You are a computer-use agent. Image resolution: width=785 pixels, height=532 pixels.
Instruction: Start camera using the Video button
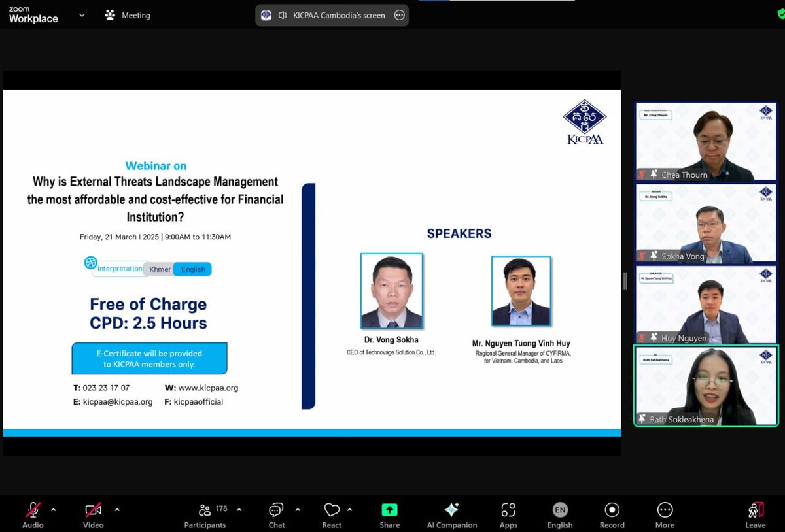(93, 515)
